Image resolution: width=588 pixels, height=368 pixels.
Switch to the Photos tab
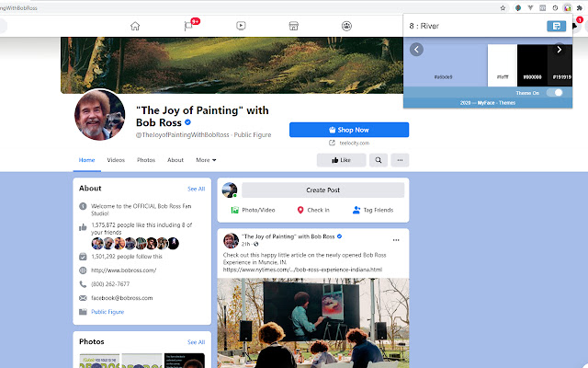pyautogui.click(x=146, y=160)
